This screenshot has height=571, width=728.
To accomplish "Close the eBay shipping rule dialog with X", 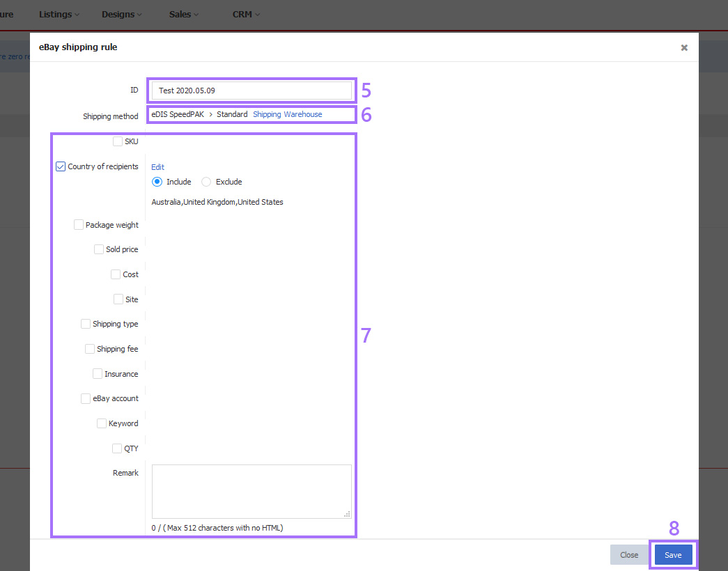I will [x=684, y=47].
